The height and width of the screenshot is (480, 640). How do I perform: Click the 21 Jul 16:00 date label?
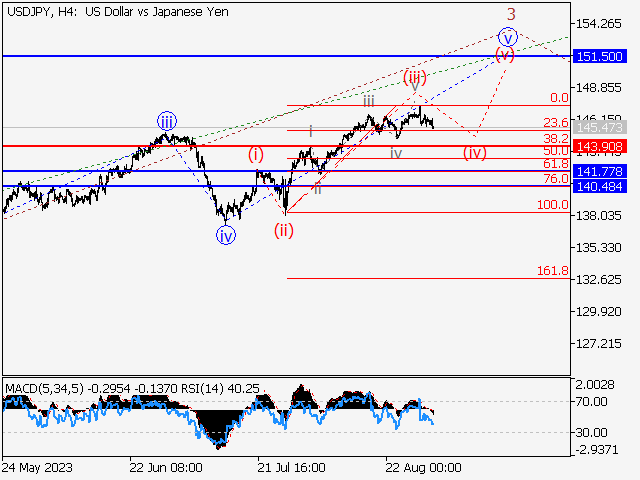[291, 467]
